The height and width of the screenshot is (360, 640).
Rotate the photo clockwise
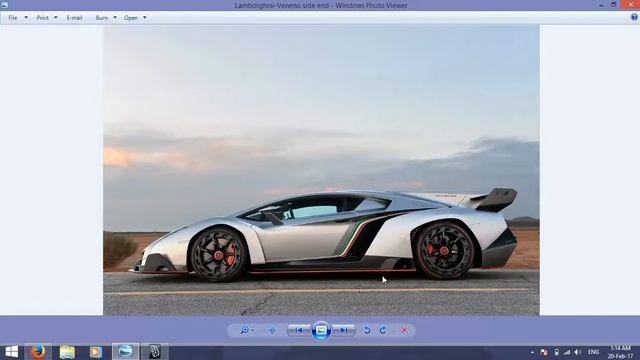click(383, 330)
